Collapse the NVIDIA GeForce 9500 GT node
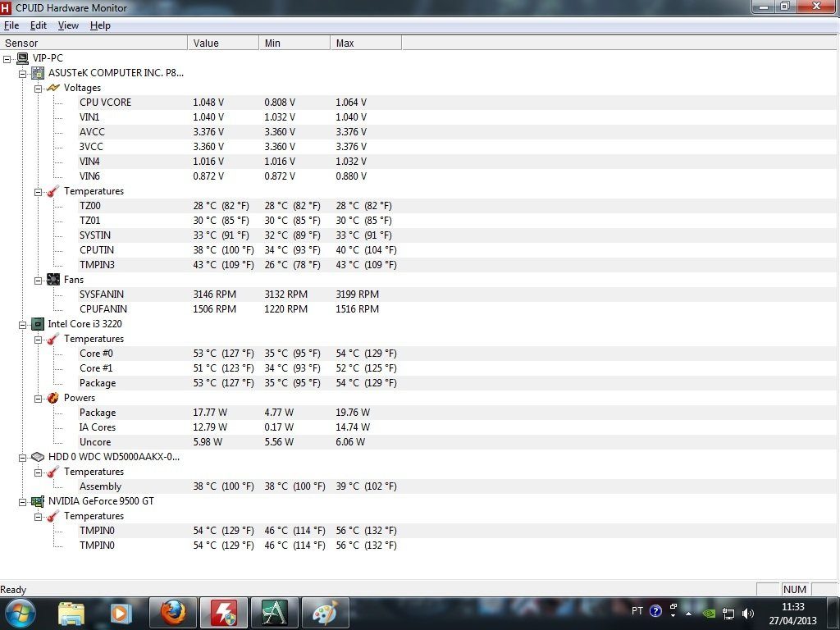The height and width of the screenshot is (630, 840). pyautogui.click(x=22, y=502)
